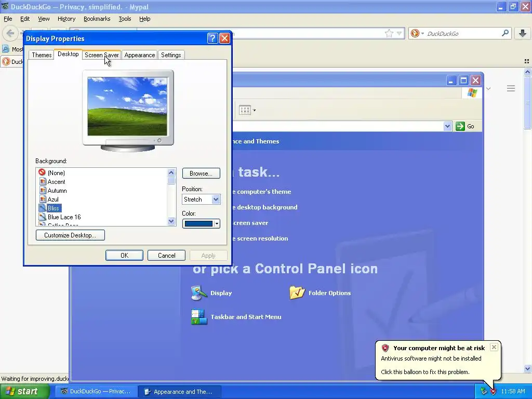Switch to the Settings tab
Viewport: 532px width, 399px height.
click(x=171, y=55)
